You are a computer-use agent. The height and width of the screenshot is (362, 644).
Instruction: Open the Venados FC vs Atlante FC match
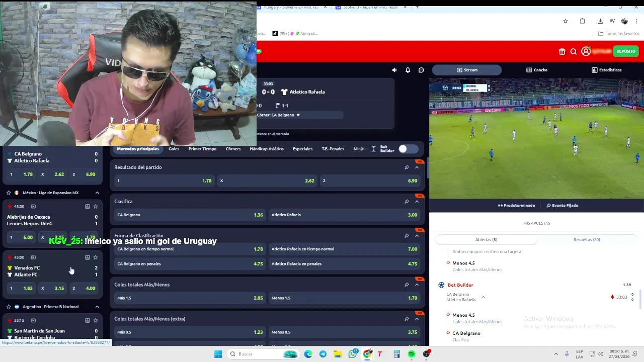(52, 271)
